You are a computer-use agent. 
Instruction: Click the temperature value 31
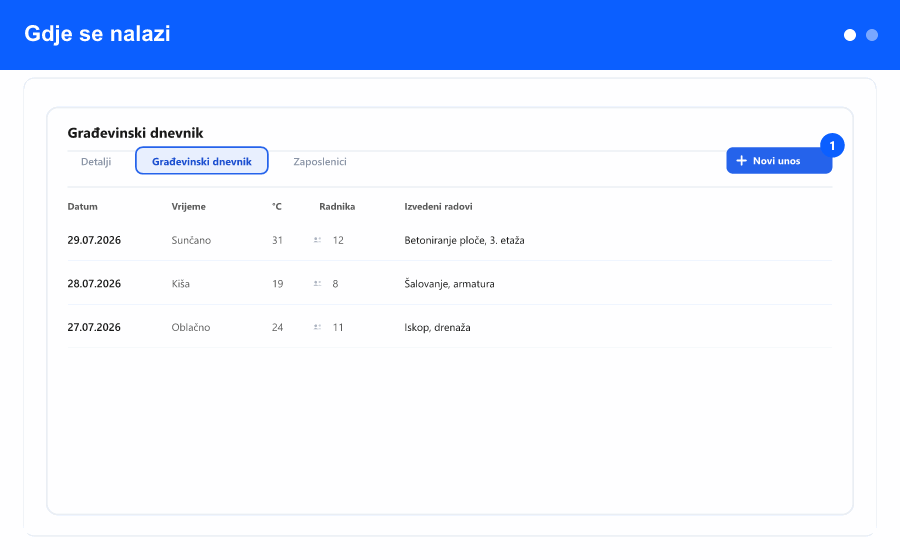coord(277,240)
